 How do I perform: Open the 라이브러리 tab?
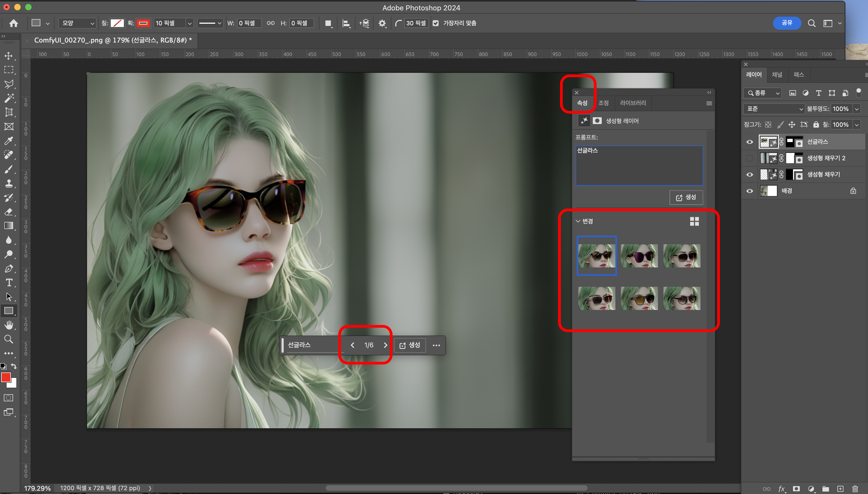click(633, 103)
